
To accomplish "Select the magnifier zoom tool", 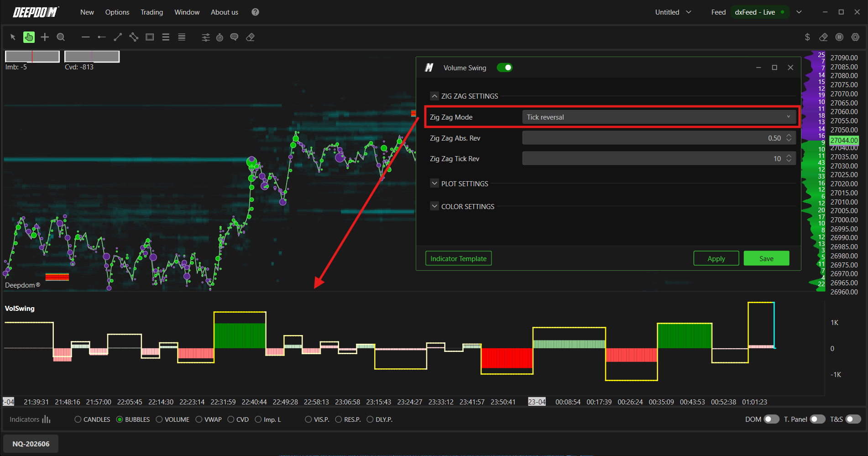I will (61, 37).
